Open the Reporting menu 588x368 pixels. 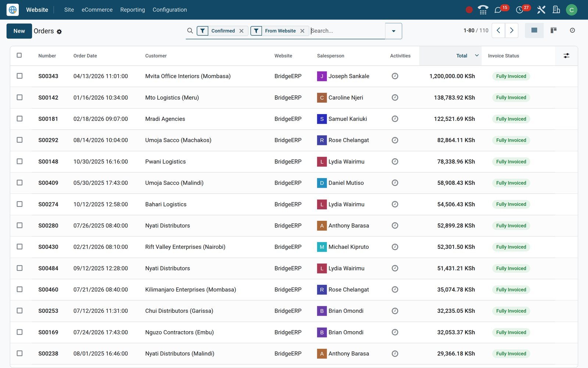(133, 10)
